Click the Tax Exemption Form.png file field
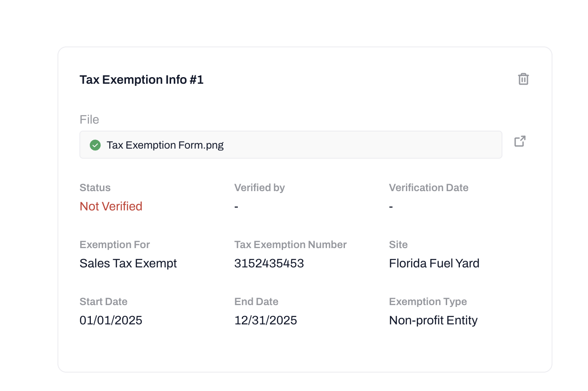Image resolution: width=588 pixels, height=391 pixels. point(290,145)
